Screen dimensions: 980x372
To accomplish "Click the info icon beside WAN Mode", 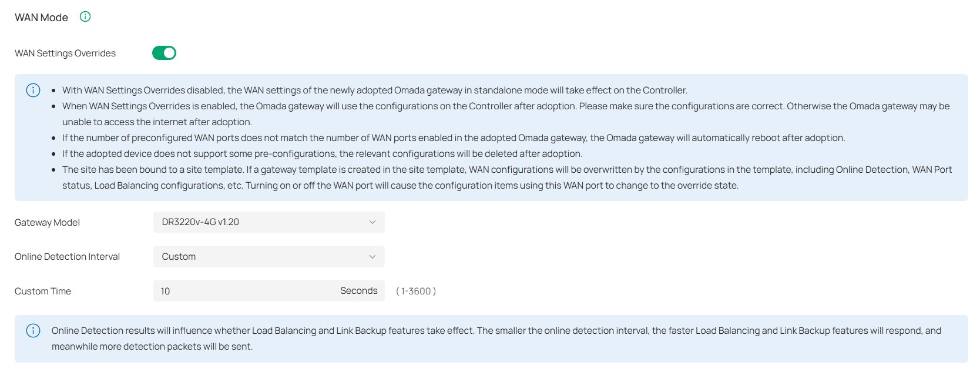I will click(x=85, y=16).
